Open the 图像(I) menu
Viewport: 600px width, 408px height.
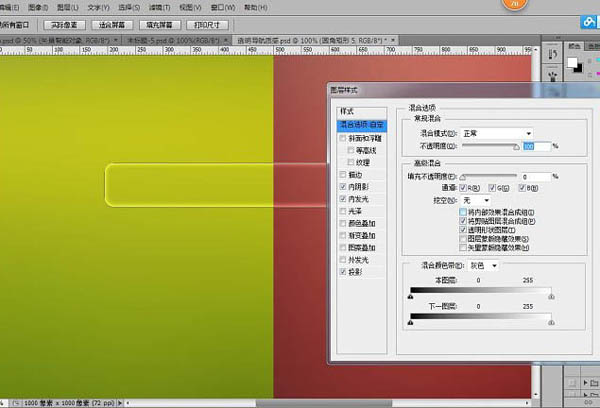click(x=38, y=7)
